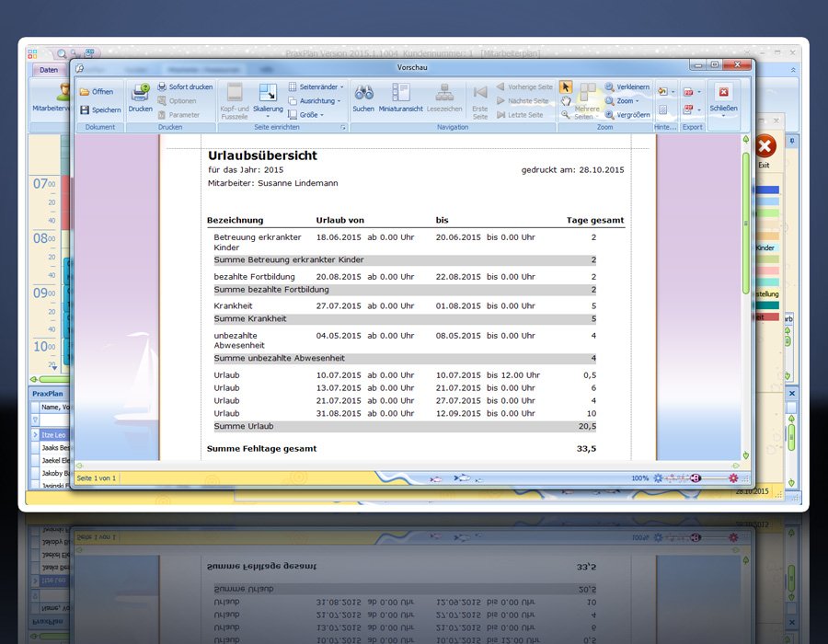Image resolution: width=828 pixels, height=644 pixels.
Task: Click the Kinder legend entry in PraxPlan
Action: coord(765,247)
